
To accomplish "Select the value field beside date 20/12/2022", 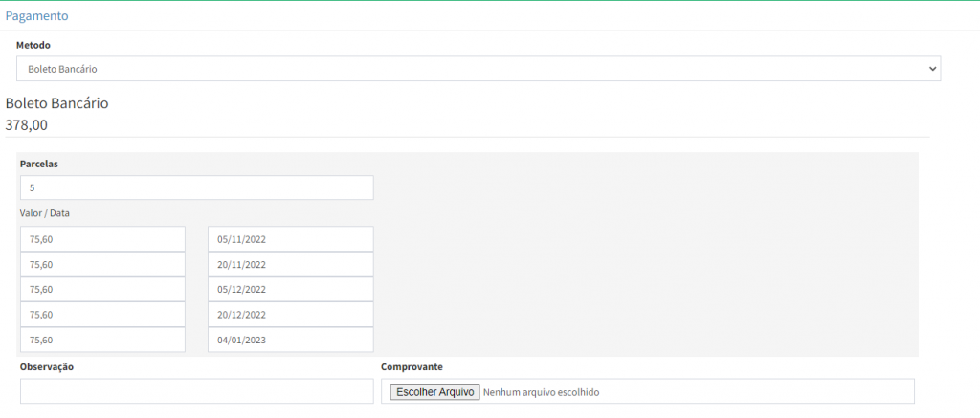I will [102, 314].
